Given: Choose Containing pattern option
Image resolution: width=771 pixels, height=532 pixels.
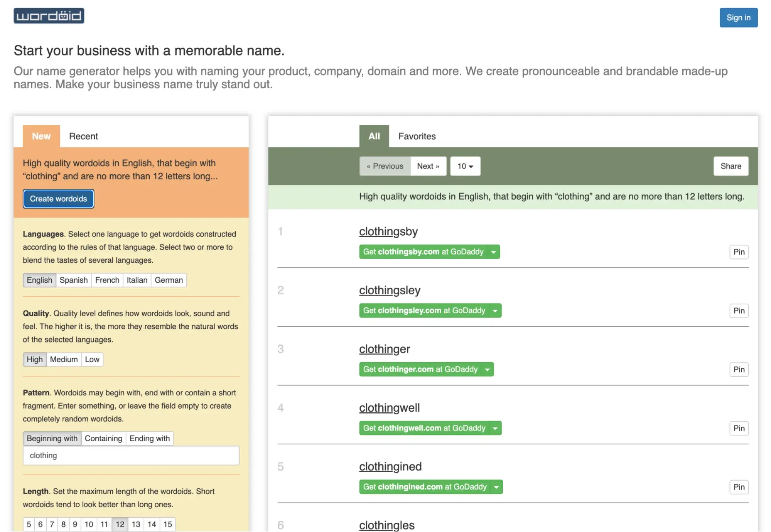Looking at the screenshot, I should tap(103, 438).
